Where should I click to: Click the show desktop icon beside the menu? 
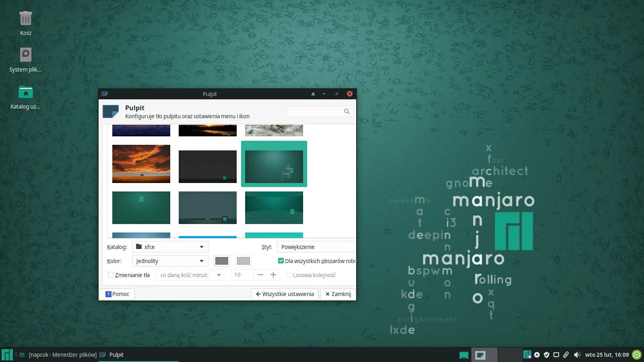22,355
